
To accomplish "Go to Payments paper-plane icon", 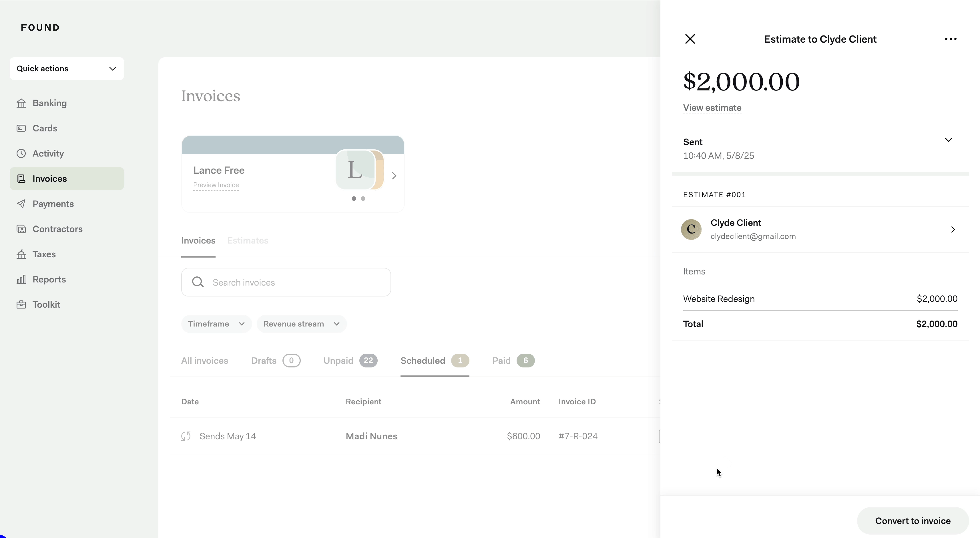I will [21, 204].
